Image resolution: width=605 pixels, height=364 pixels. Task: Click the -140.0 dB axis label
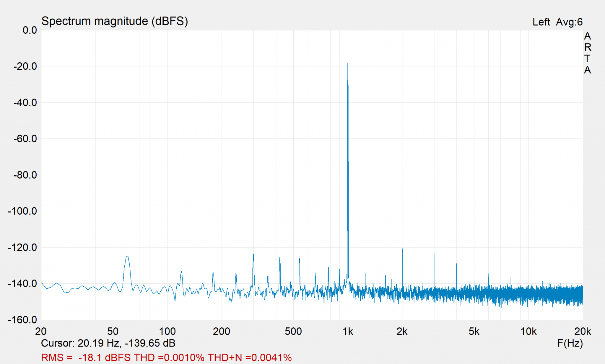pos(22,284)
